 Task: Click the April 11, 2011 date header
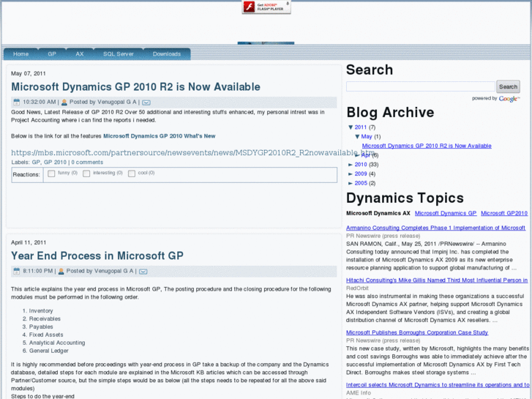[x=29, y=242]
